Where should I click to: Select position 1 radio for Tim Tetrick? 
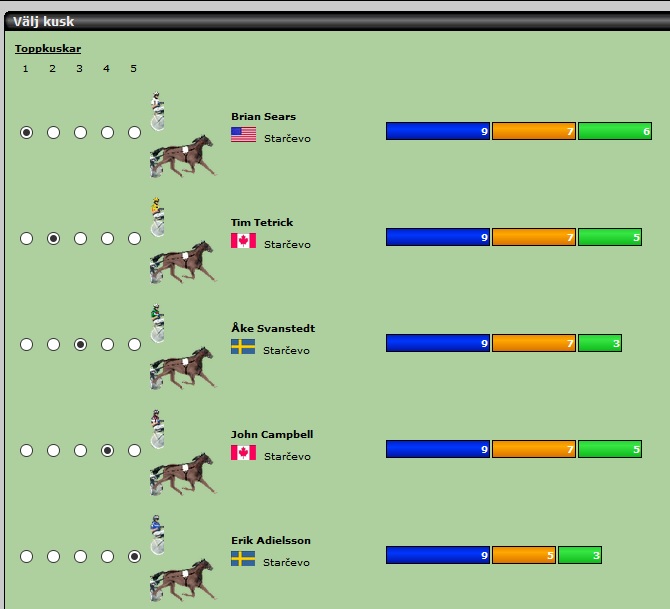pos(26,238)
